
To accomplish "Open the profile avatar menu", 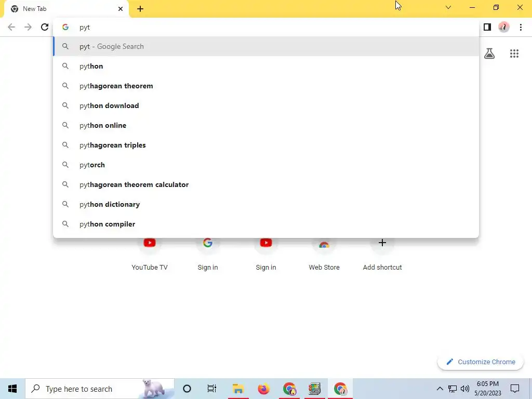I will (x=504, y=27).
